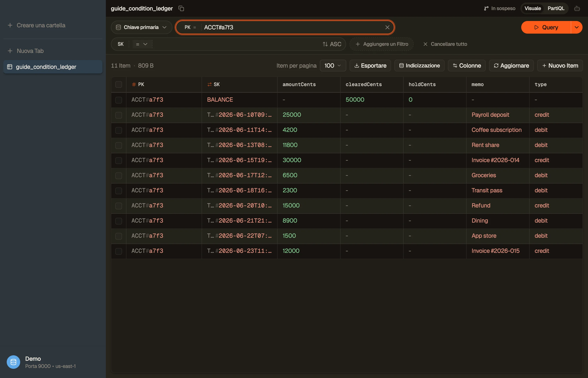The image size is (588, 378).
Task: Click the table icon of guide_condition_ledger tab
Action: (x=10, y=67)
